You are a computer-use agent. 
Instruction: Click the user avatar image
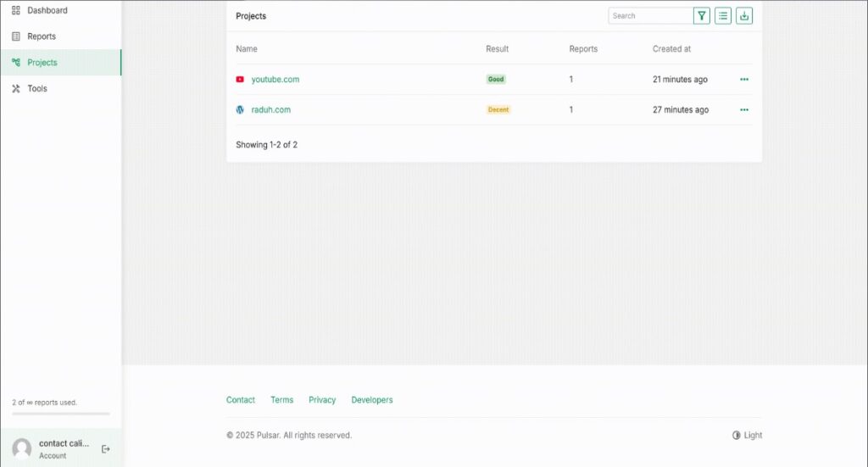[x=22, y=449]
